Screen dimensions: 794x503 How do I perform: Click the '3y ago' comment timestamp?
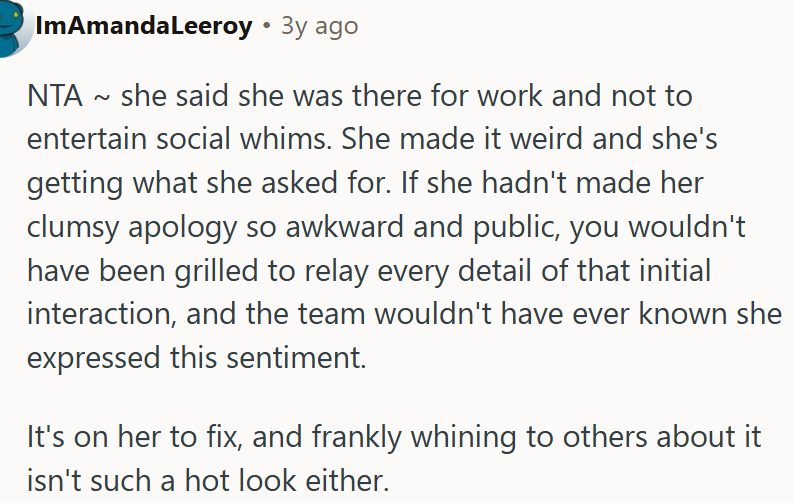coord(320,25)
